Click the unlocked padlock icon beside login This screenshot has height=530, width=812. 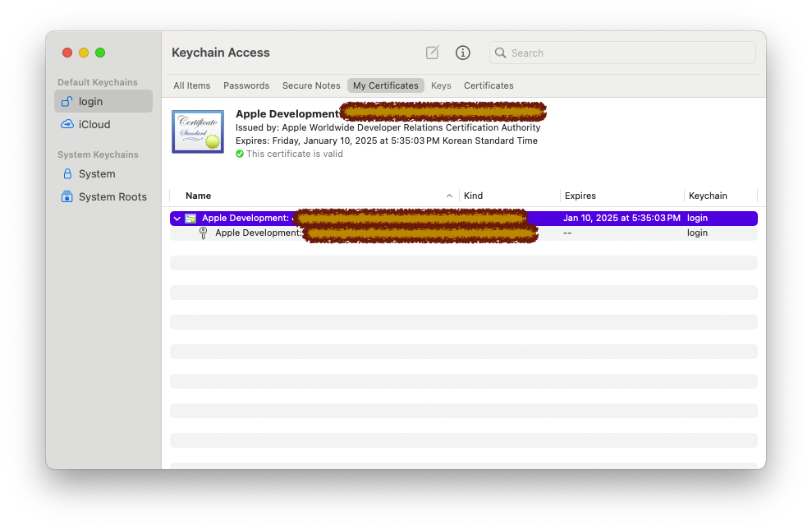coord(67,101)
